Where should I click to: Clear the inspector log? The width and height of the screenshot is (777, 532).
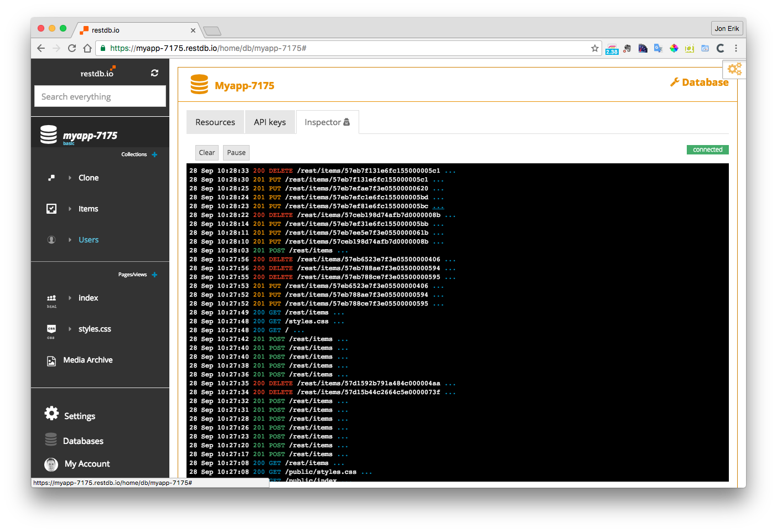click(x=207, y=153)
